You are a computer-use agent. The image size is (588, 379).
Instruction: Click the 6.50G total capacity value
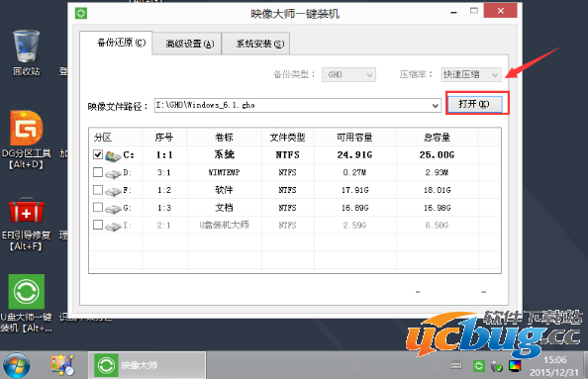coord(437,226)
